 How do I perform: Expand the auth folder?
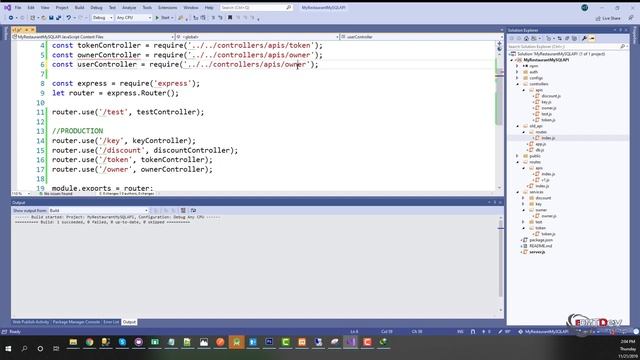click(517, 72)
